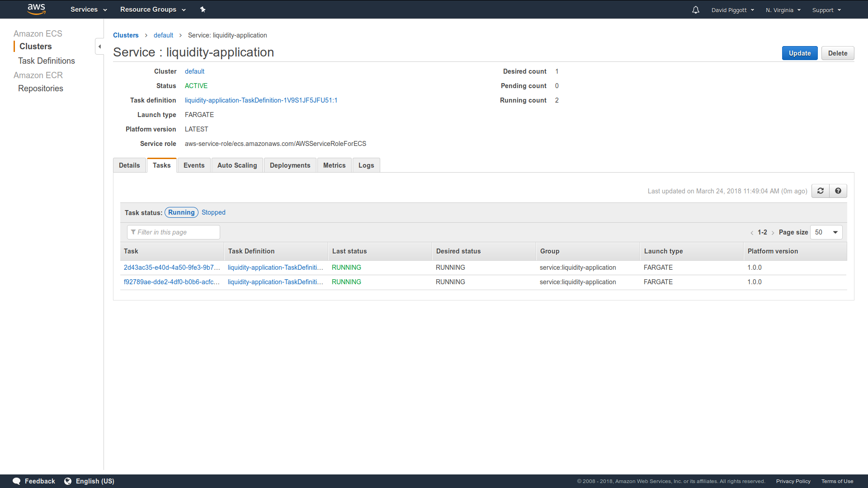
Task: Open the pinned shortcuts star icon
Action: point(203,9)
